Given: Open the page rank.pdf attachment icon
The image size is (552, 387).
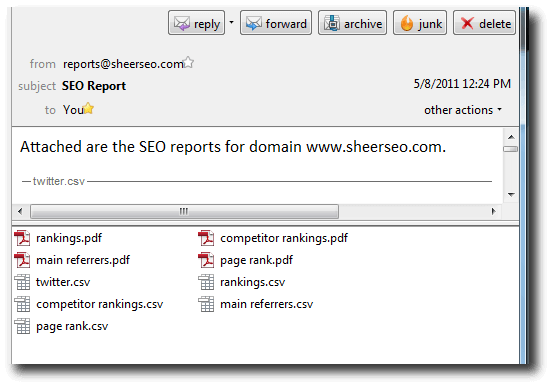Looking at the screenshot, I should click(206, 260).
